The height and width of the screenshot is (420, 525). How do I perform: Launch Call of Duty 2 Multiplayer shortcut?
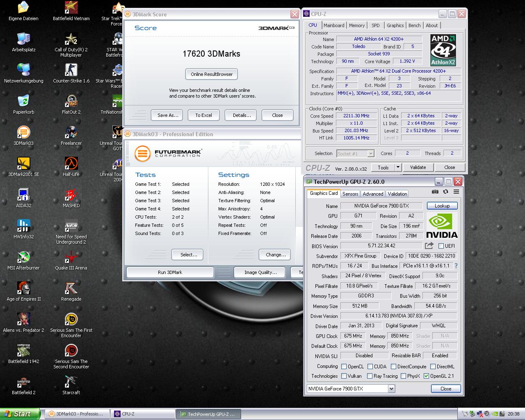click(71, 45)
